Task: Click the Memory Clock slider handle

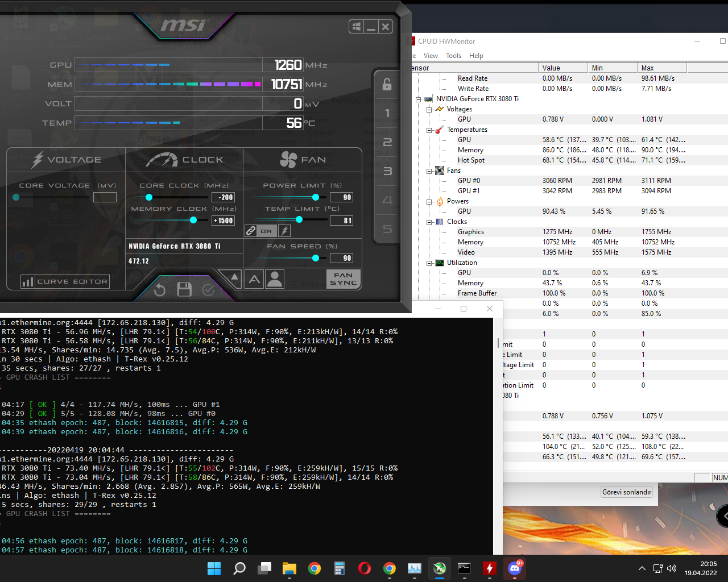Action: tap(193, 220)
